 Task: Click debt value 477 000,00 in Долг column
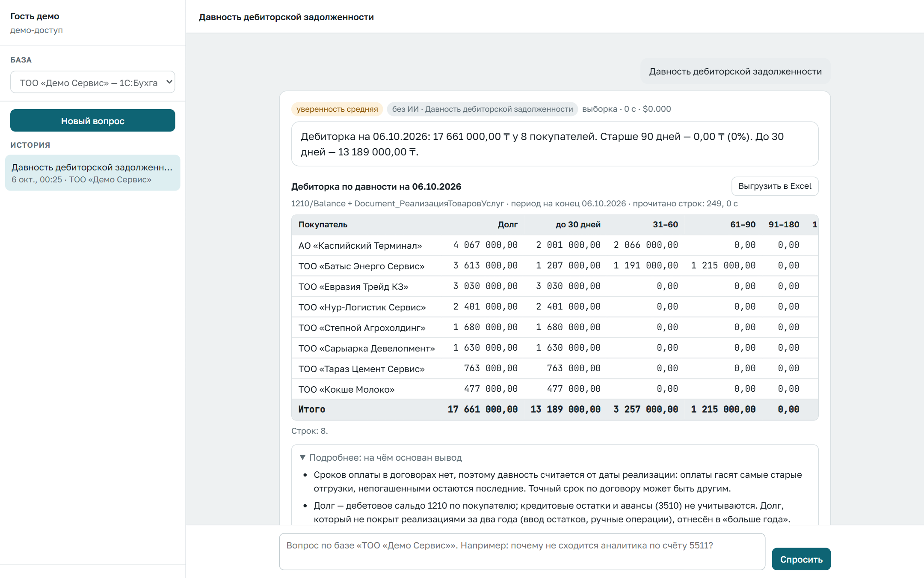coord(491,389)
